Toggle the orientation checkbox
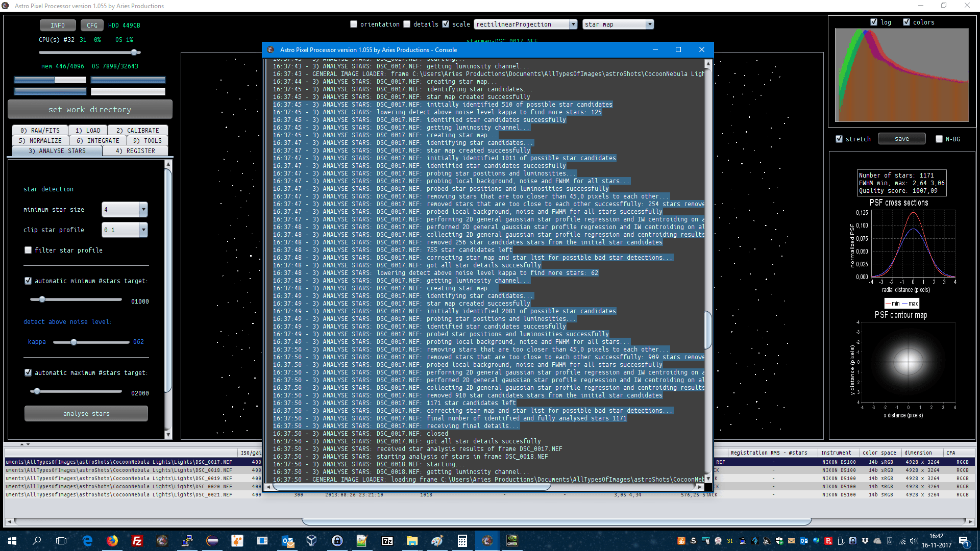 pos(354,24)
